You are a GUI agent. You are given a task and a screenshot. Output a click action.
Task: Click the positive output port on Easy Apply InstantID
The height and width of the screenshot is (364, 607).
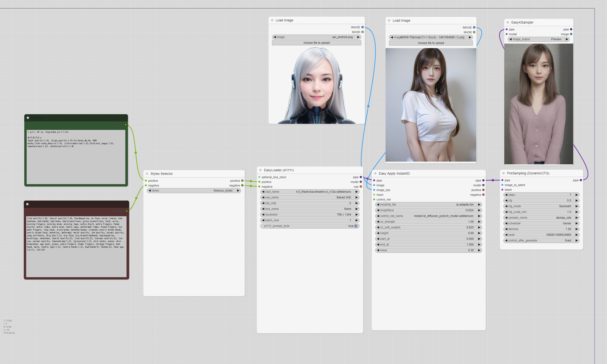pyautogui.click(x=483, y=190)
